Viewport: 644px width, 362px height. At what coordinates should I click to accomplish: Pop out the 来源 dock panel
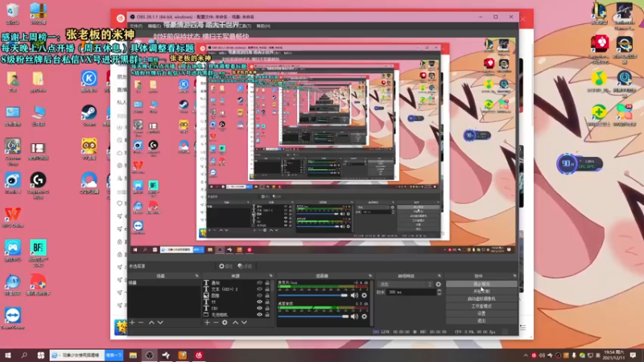coord(270,276)
